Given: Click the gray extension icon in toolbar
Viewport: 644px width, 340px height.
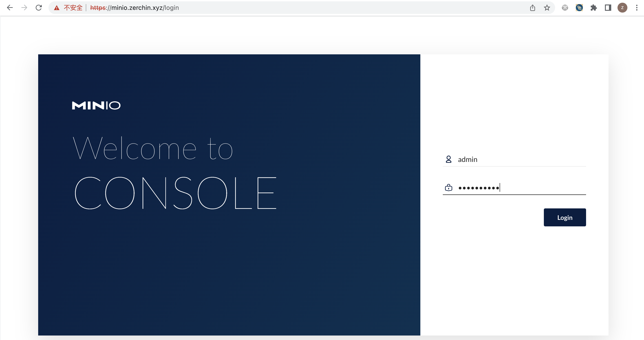Looking at the screenshot, I should pyautogui.click(x=565, y=8).
